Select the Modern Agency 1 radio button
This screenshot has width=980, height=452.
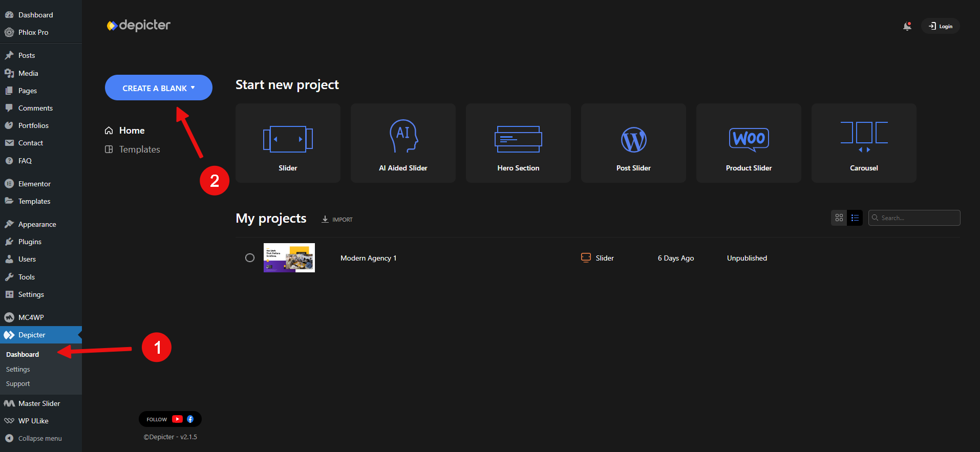250,258
